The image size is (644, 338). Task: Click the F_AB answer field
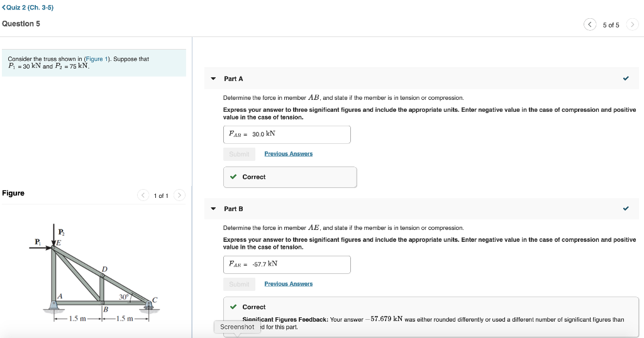287,134
